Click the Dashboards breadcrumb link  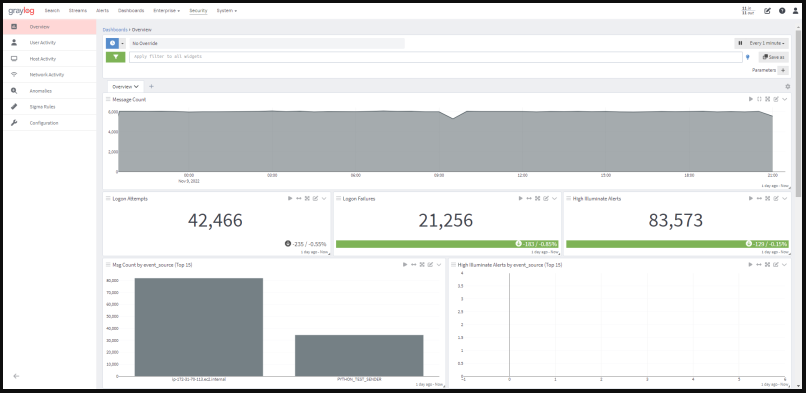pyautogui.click(x=115, y=30)
